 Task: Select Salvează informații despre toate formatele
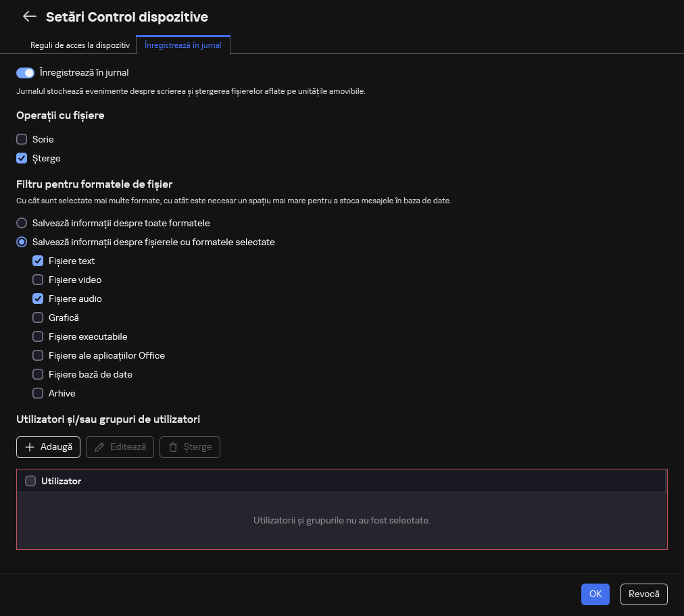pyautogui.click(x=22, y=223)
